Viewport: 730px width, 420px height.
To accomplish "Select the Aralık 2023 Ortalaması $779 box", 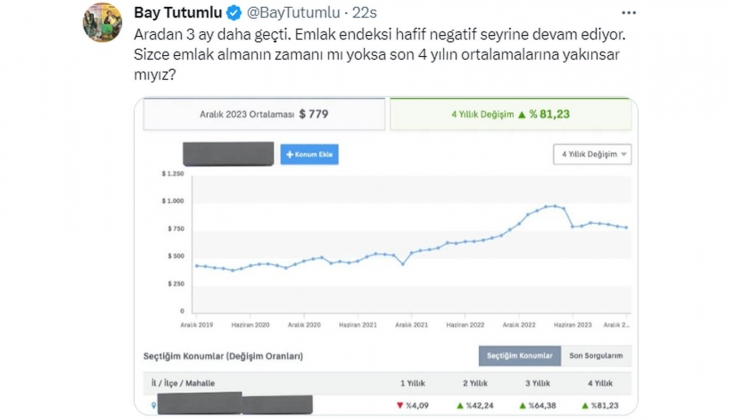I will pos(263,114).
